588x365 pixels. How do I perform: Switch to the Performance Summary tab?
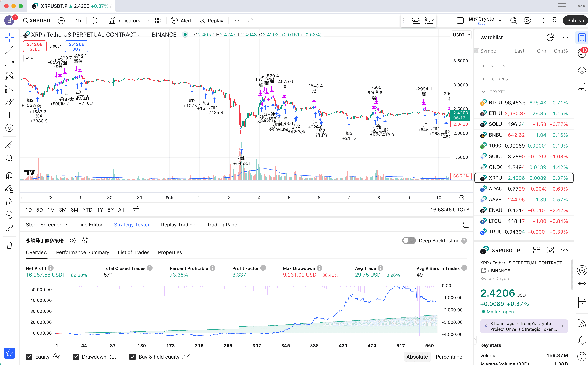[82, 252]
